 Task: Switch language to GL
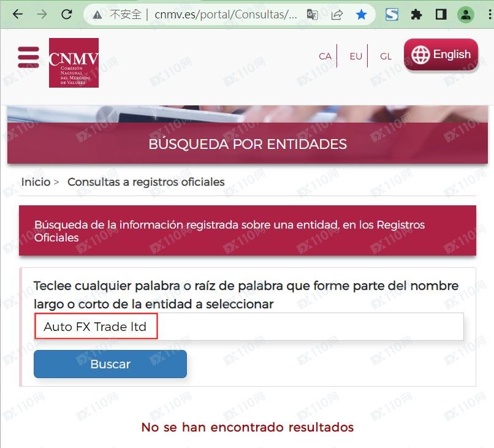pos(386,56)
